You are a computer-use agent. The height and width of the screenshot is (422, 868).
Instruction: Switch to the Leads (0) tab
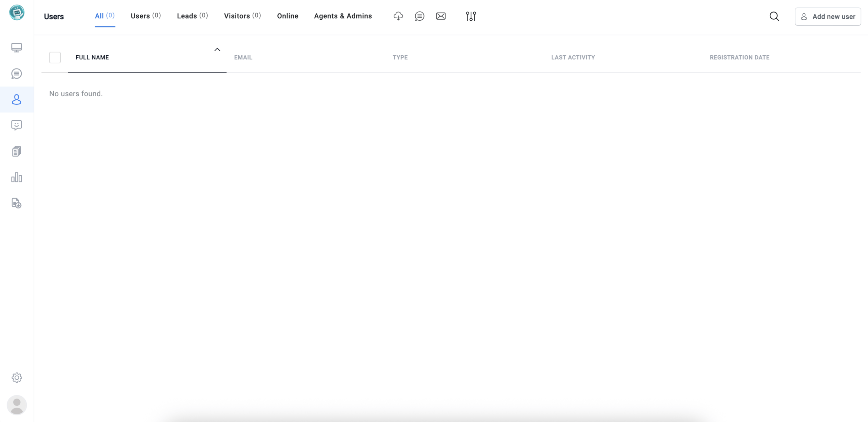192,16
